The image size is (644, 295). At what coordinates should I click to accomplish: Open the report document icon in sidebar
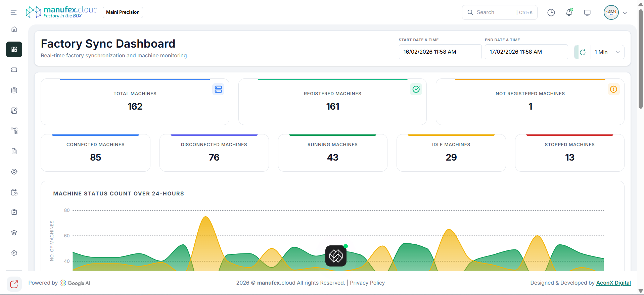14,151
